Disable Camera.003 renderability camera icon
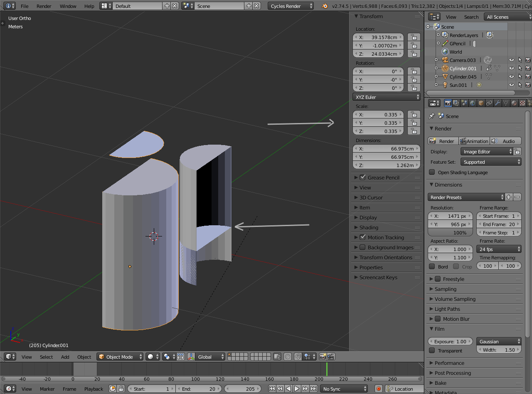Viewport: 532px width, 394px height. click(x=528, y=60)
